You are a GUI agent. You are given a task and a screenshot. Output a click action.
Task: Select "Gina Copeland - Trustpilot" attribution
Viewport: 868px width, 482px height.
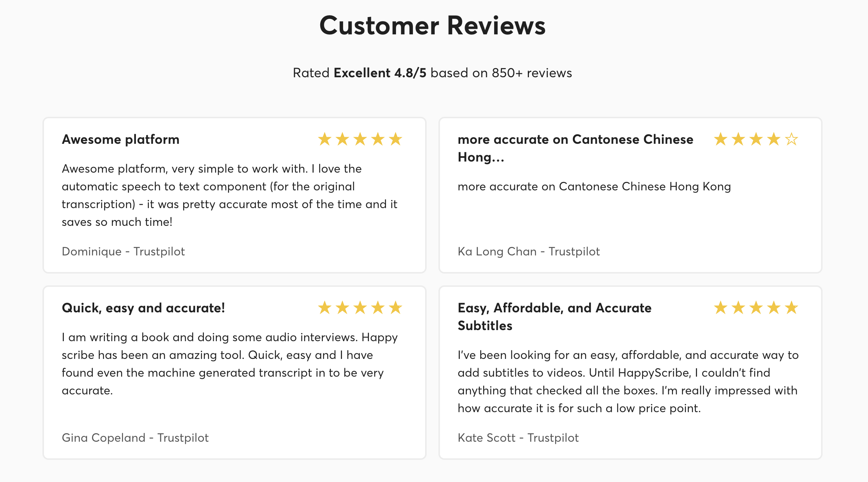[135, 438]
